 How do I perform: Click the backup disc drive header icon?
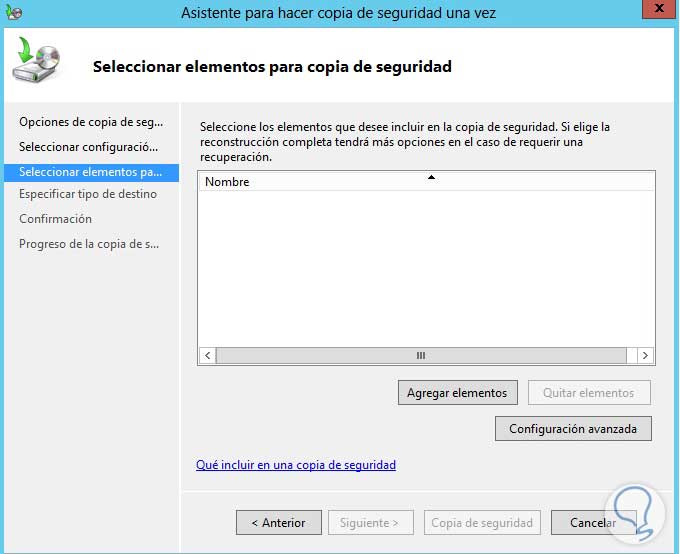pos(36,60)
